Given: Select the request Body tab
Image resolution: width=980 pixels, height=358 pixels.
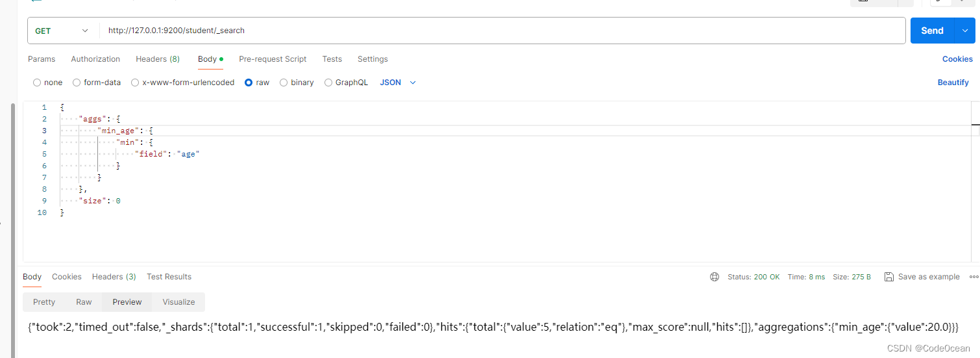Looking at the screenshot, I should [210, 59].
